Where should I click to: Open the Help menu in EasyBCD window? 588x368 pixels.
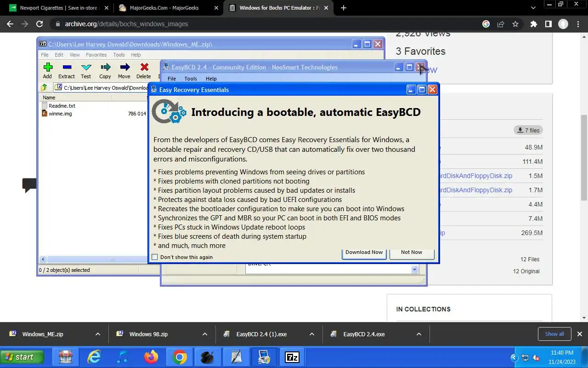211,79
